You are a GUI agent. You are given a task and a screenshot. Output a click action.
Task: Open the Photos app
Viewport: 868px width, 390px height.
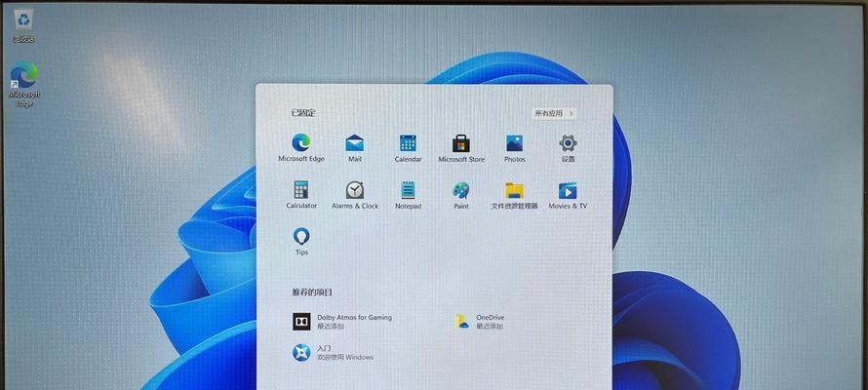click(x=514, y=147)
